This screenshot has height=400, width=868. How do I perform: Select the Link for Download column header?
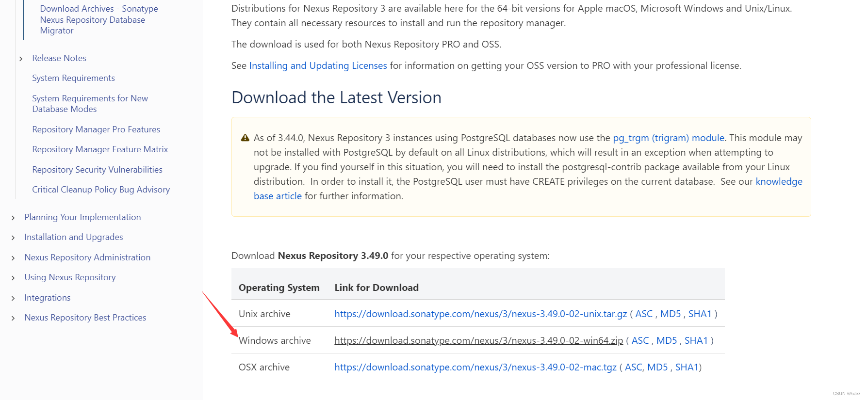(x=377, y=288)
